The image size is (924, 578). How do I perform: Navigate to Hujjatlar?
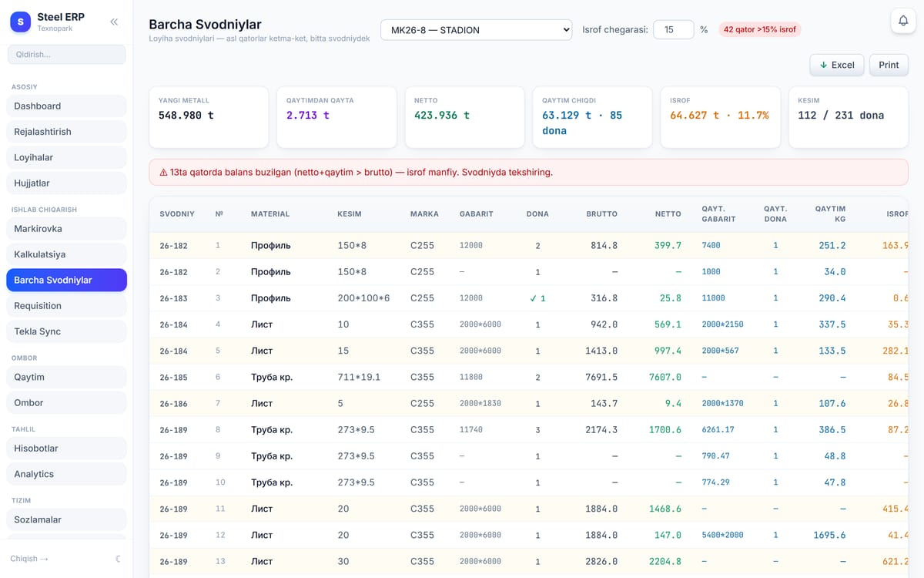click(x=66, y=183)
